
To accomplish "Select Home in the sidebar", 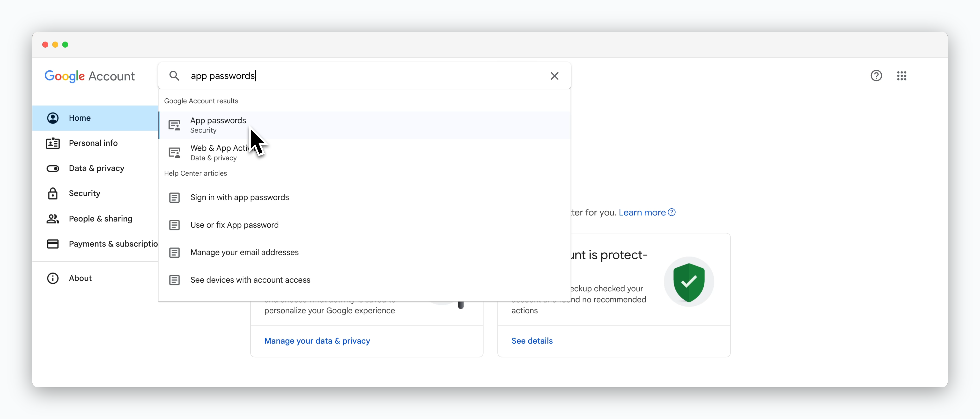I will click(x=95, y=118).
